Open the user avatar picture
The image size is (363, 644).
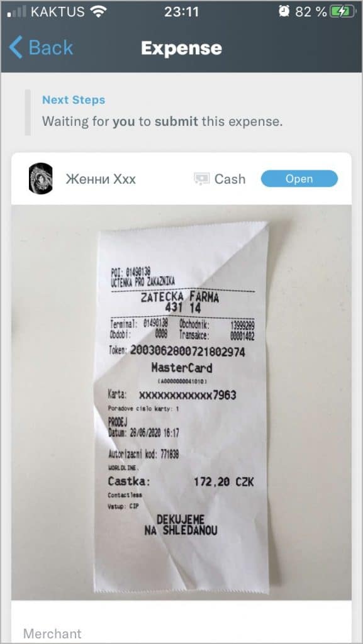pyautogui.click(x=41, y=179)
